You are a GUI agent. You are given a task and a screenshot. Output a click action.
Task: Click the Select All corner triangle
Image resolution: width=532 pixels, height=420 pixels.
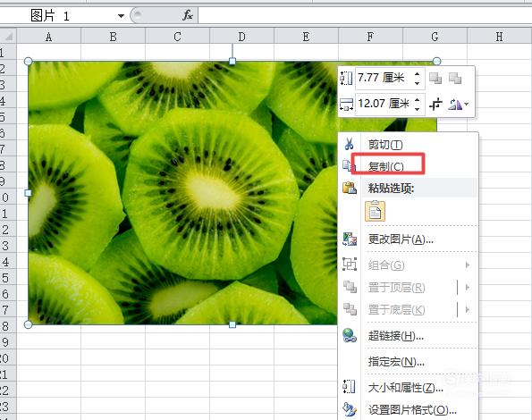8,36
